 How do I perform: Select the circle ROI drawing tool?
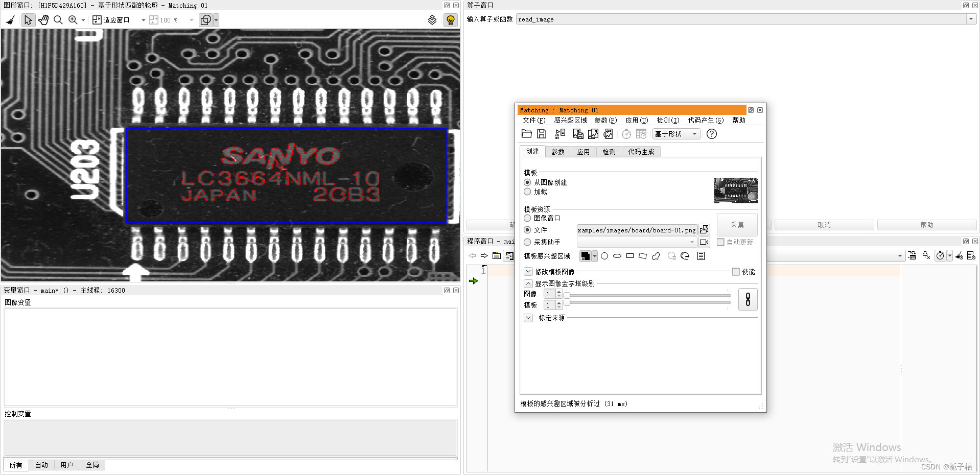[x=604, y=256]
